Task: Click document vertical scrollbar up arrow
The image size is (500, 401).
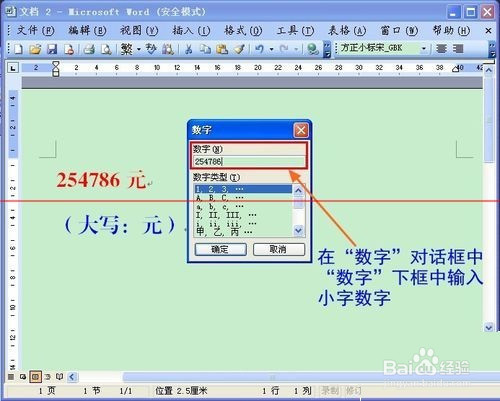Action: (489, 70)
